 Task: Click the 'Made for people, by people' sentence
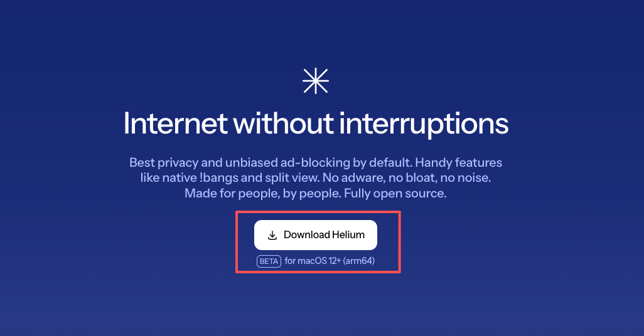click(263, 193)
